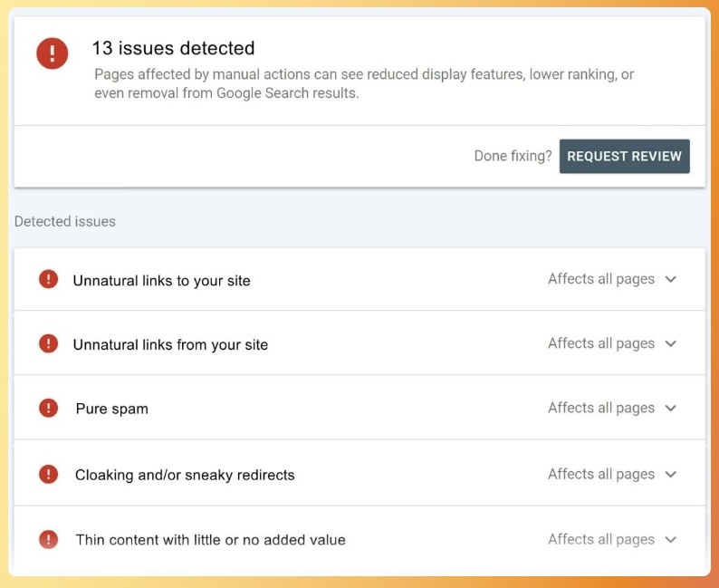Select the Pure spam issue title
719x588 pixels.
[x=111, y=410]
